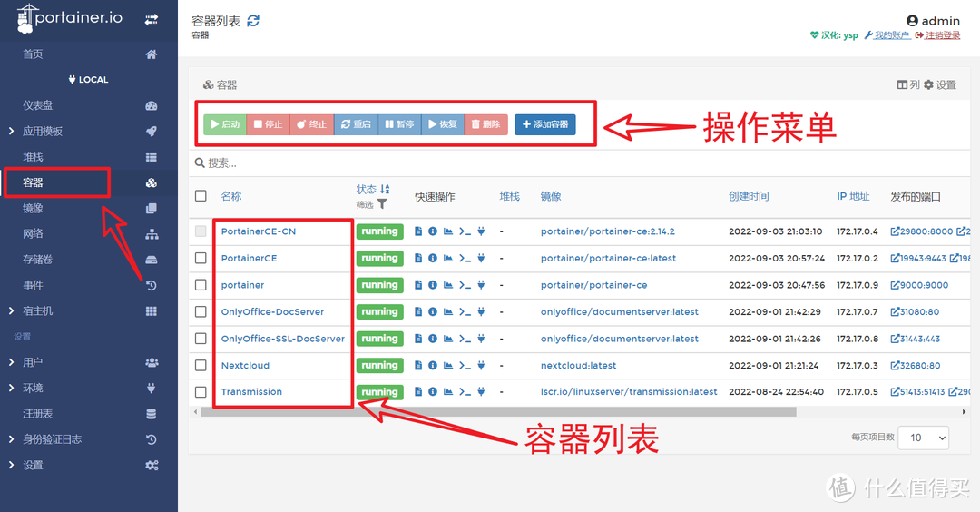Check the PortainerCE-CN row checkbox
980x512 pixels.
tap(201, 231)
